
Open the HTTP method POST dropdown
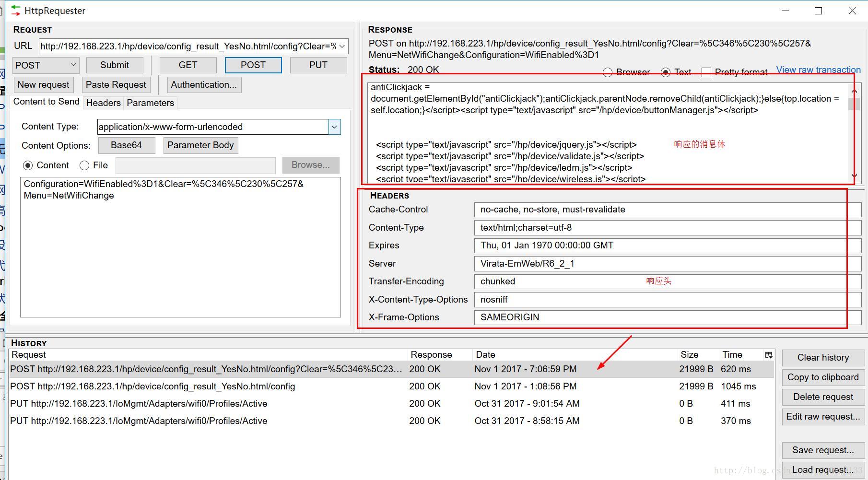click(46, 65)
